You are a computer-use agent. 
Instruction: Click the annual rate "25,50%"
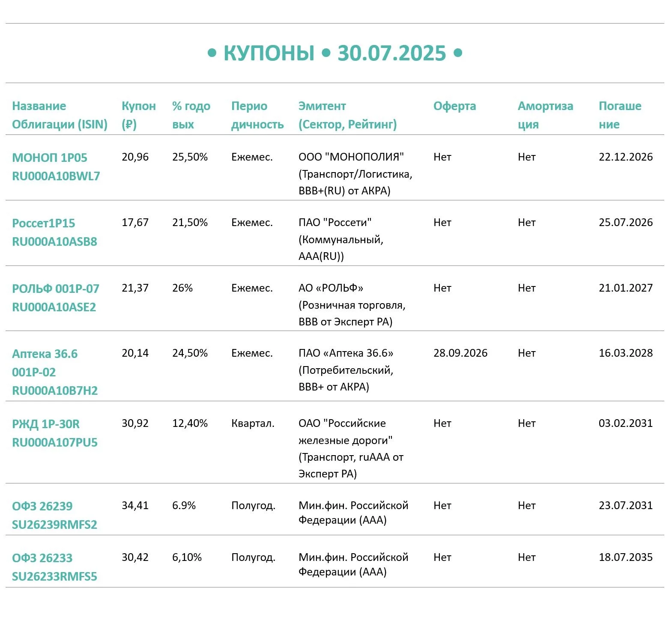tap(190, 157)
